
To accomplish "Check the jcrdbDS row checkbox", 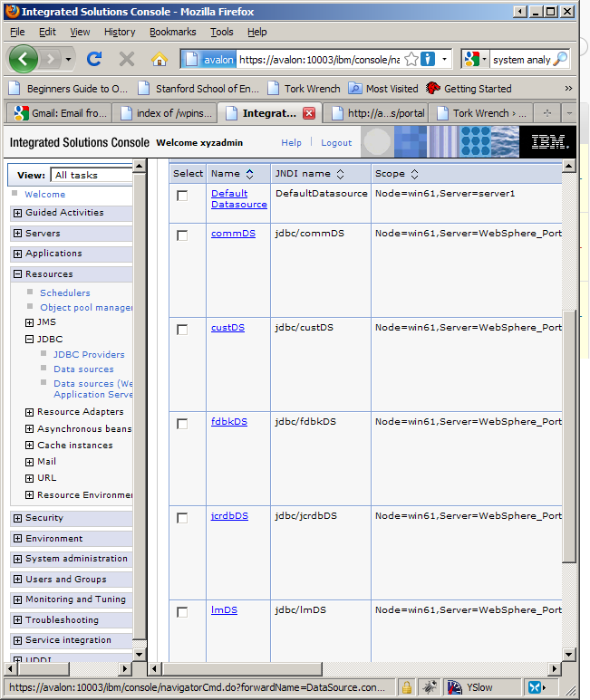I will 182,518.
